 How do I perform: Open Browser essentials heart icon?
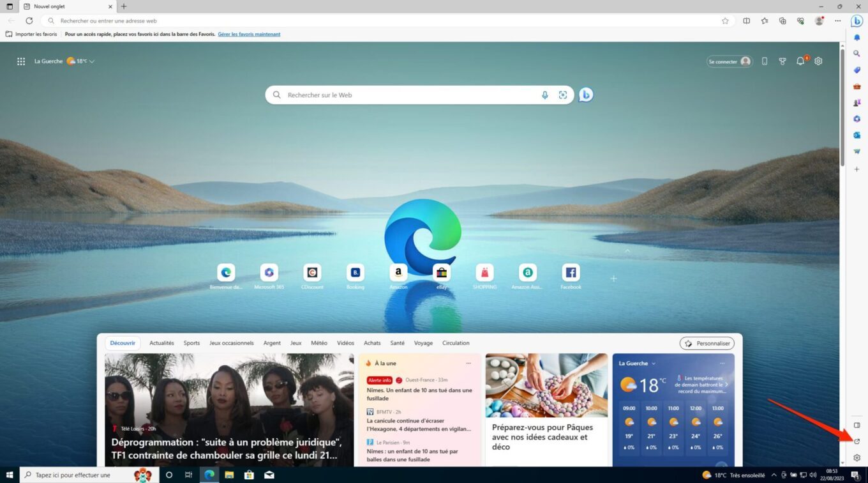pos(800,21)
